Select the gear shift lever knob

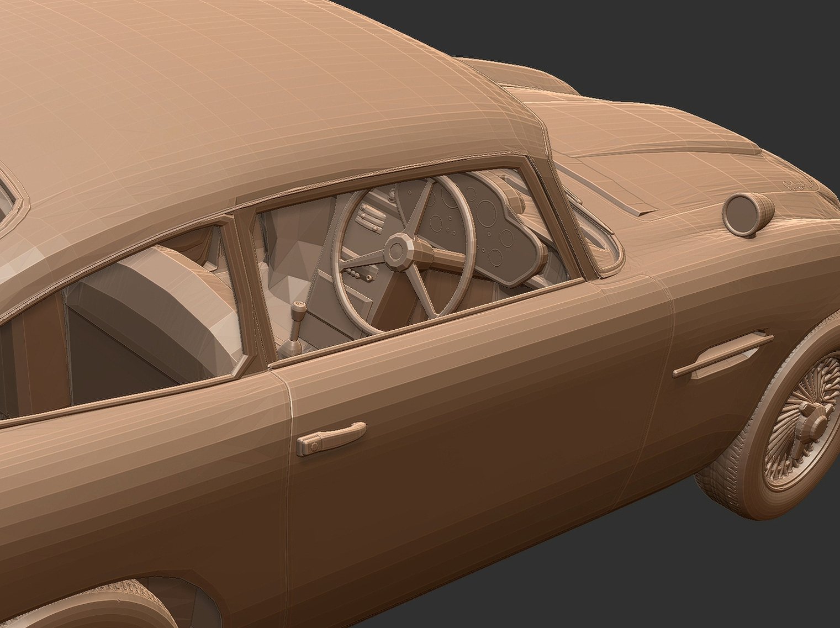pos(300,312)
